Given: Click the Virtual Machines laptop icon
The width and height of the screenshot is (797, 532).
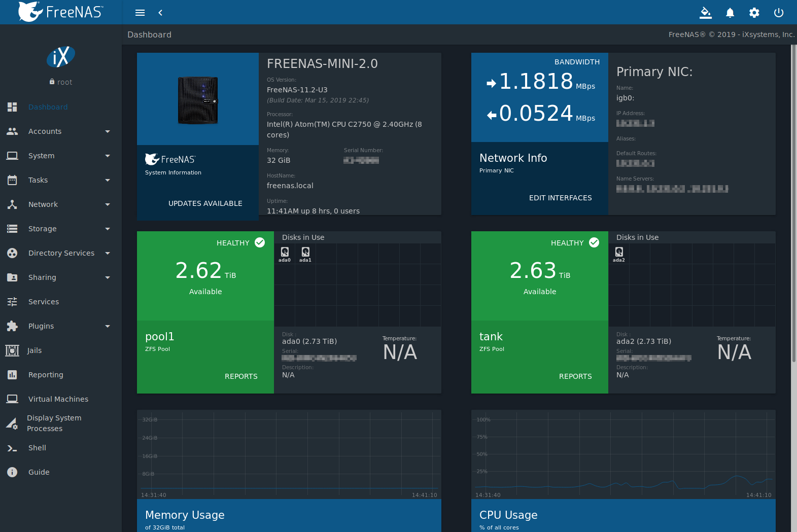Looking at the screenshot, I should click(12, 399).
